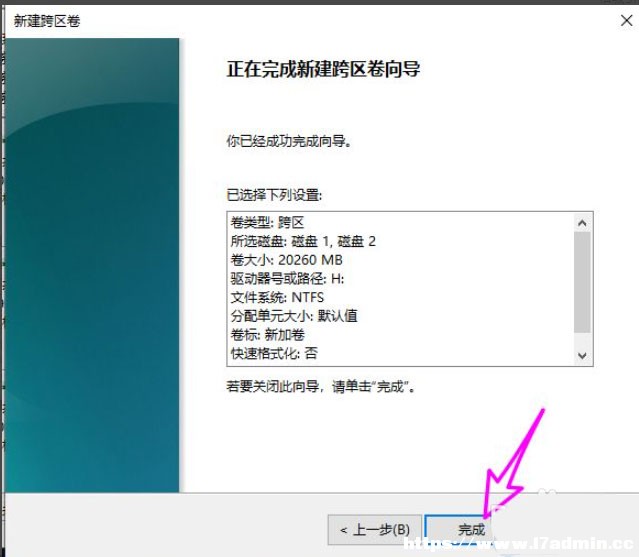
Task: Select the line 分配单元大小: 默认值
Action: click(x=294, y=316)
